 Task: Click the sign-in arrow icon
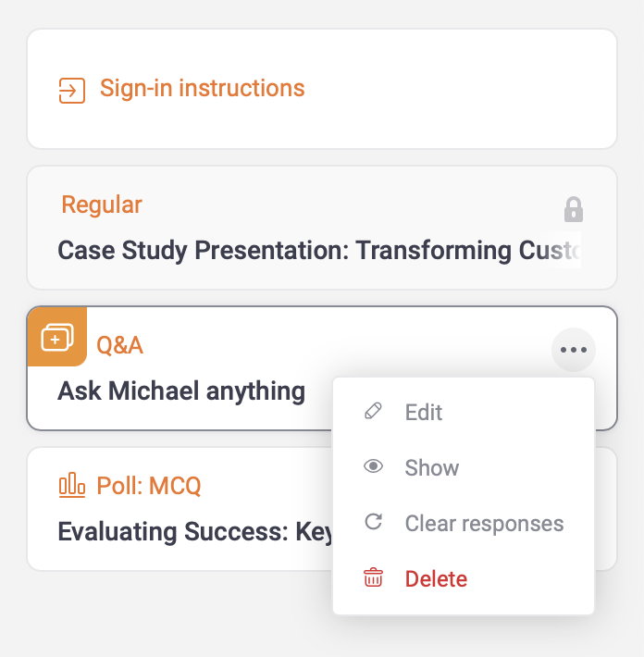coord(72,90)
